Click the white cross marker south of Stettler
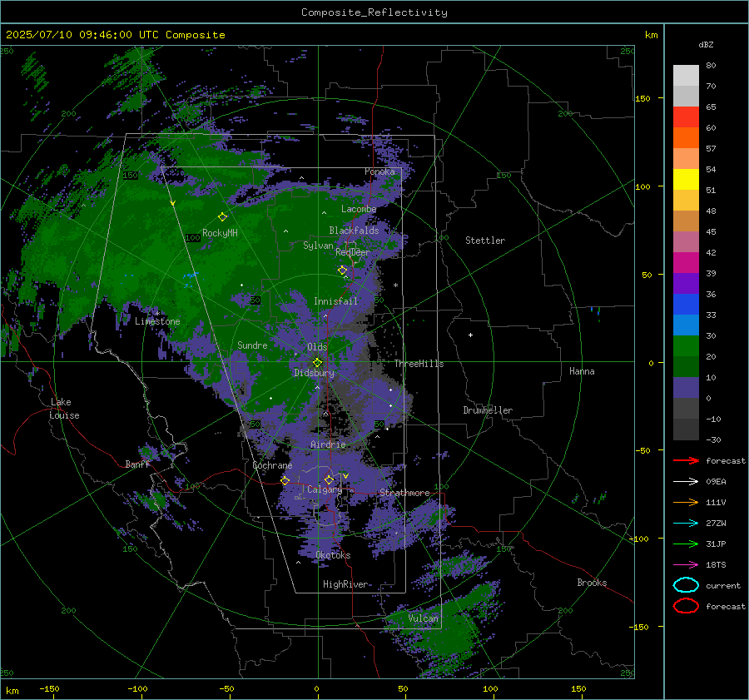Image resolution: width=749 pixels, height=700 pixels. pos(470,335)
